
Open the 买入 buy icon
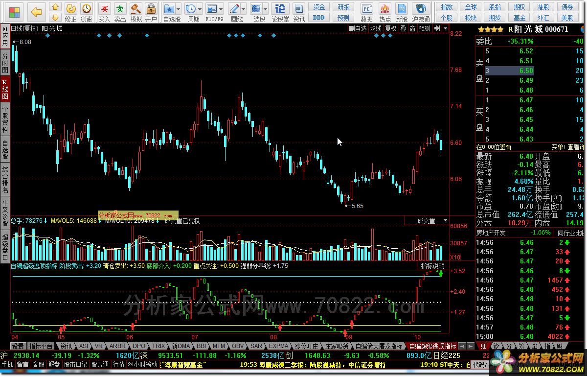pos(104,12)
